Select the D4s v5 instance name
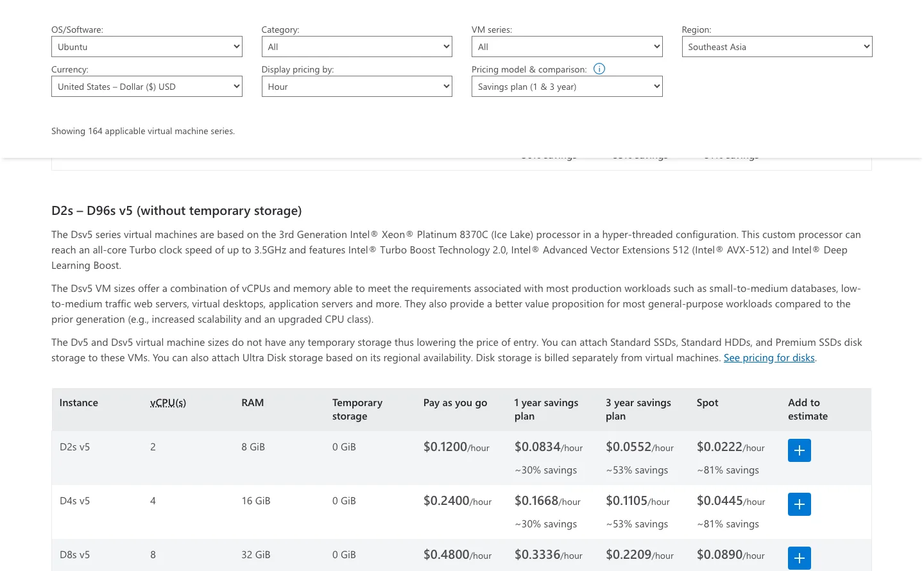The height and width of the screenshot is (571, 924). (75, 501)
